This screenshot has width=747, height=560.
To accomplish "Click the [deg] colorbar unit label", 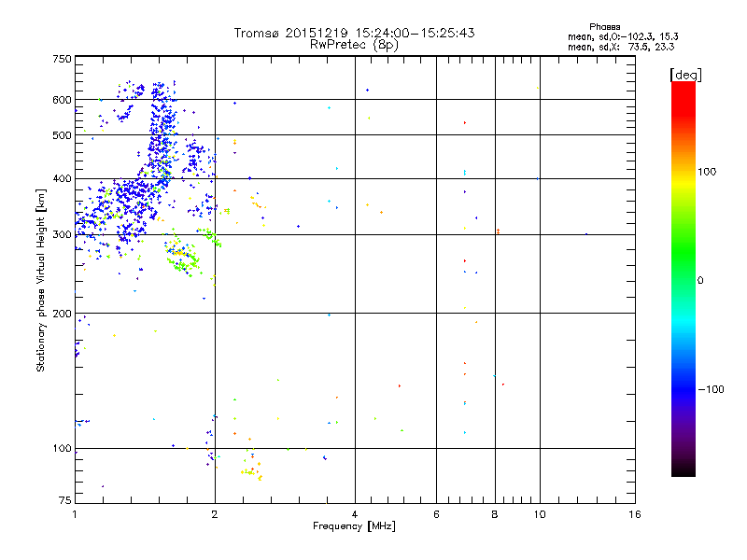I will pos(685,75).
